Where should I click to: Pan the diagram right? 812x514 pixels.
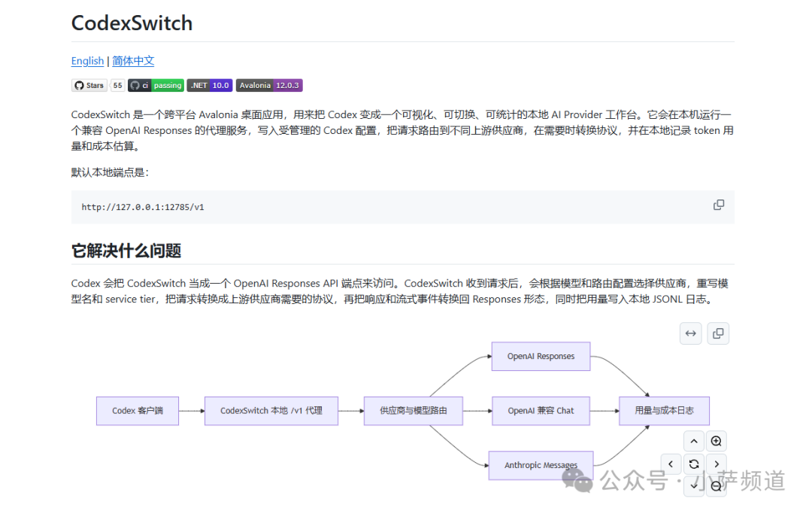717,464
